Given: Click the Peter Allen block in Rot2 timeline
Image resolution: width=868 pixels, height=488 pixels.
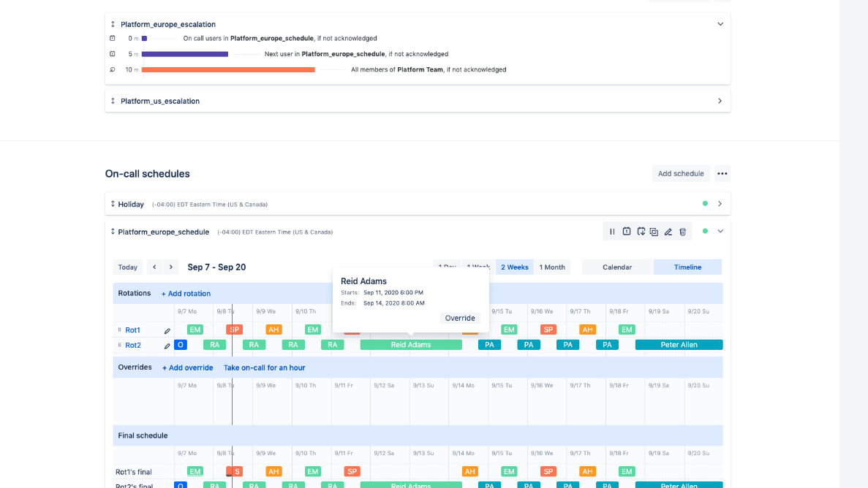Looking at the screenshot, I should 679,345.
